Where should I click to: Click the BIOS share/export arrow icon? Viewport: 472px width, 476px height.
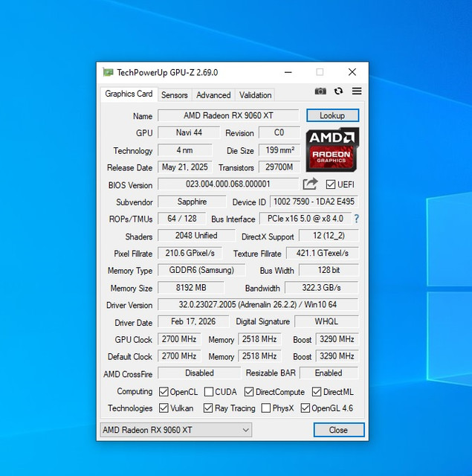(x=310, y=184)
